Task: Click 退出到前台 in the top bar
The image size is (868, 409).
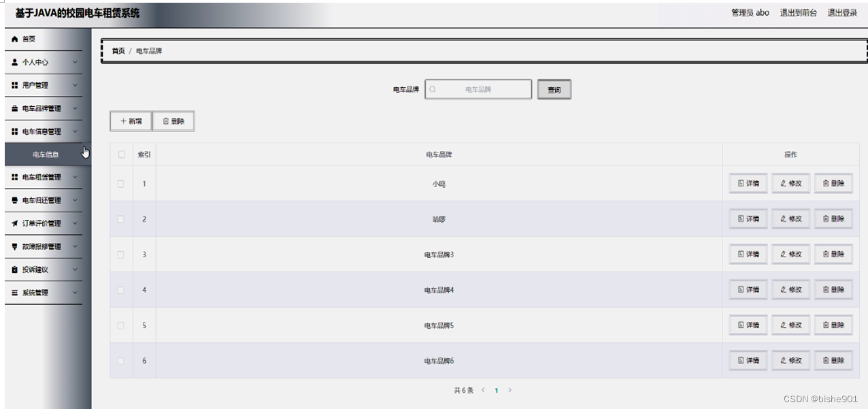Action: [x=798, y=12]
